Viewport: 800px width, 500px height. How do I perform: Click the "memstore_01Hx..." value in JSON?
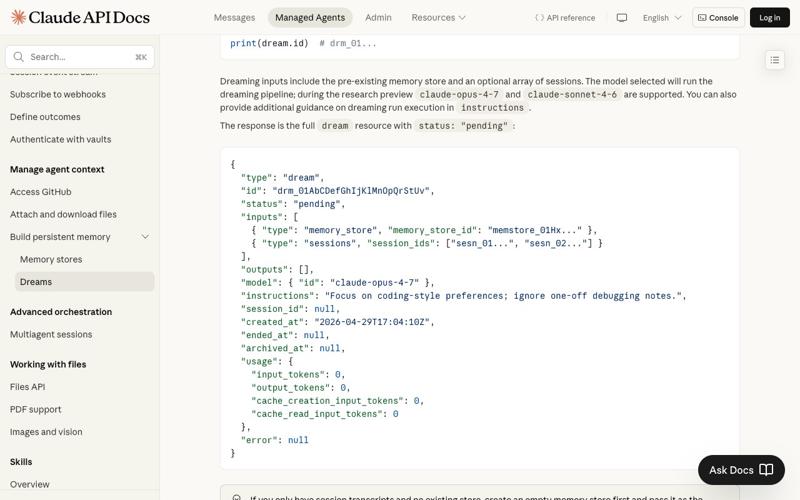coord(534,230)
